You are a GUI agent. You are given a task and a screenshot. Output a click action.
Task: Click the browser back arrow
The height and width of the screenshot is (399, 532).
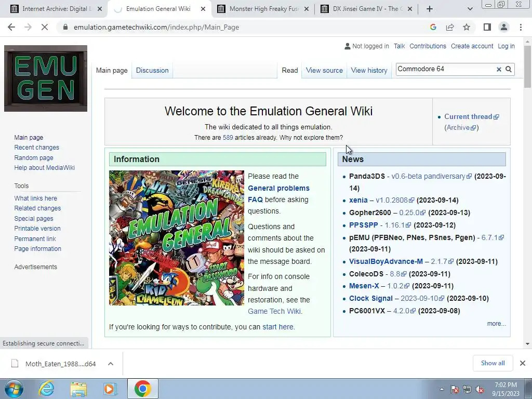(x=11, y=27)
